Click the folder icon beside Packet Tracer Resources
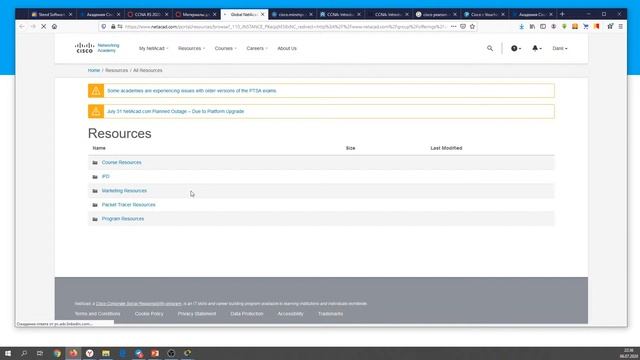This screenshot has height=360, width=640. [95, 205]
